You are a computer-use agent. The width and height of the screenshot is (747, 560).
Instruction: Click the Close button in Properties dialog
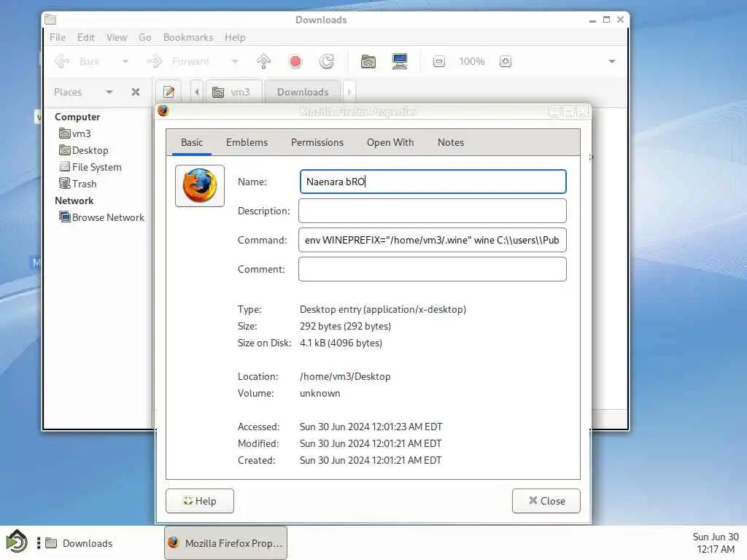pos(546,501)
